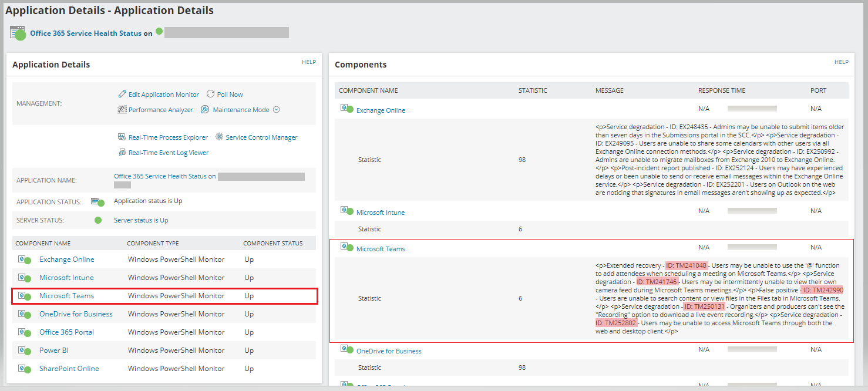This screenshot has width=868, height=391.
Task: Open the Exchange Online link in the left list
Action: coord(67,259)
